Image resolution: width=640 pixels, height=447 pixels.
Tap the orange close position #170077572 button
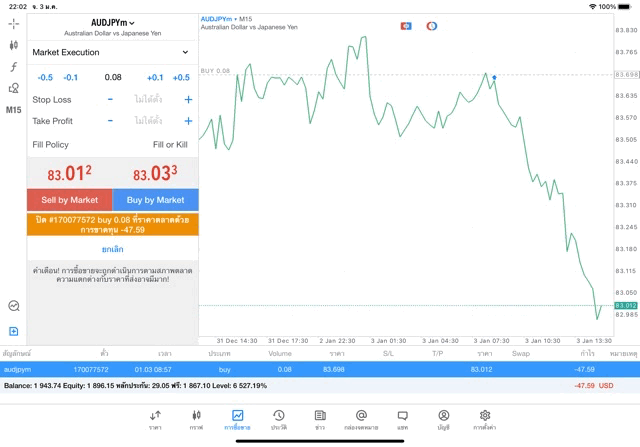pyautogui.click(x=112, y=224)
